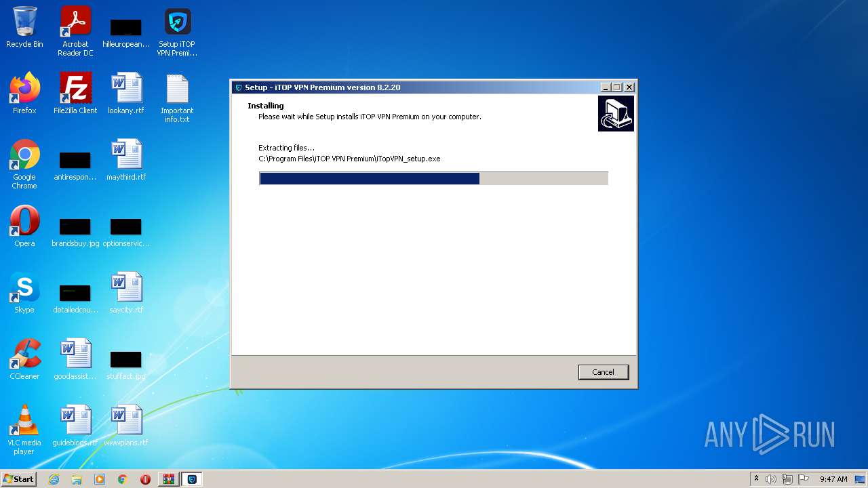Select Important info.txt file
Viewport: 868px width, 488px height.
click(x=177, y=98)
